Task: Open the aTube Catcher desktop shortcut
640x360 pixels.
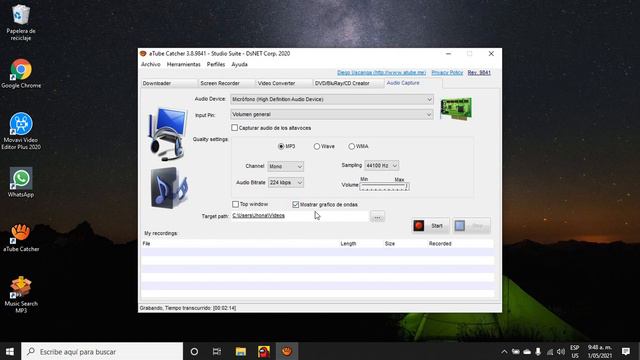Action: pyautogui.click(x=21, y=238)
